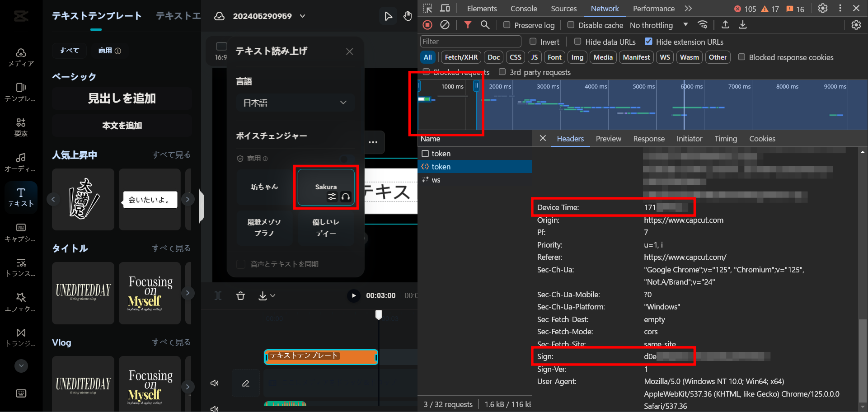Viewport: 868px width, 412px height.
Task: Click 本文を追加 button
Action: click(x=122, y=125)
